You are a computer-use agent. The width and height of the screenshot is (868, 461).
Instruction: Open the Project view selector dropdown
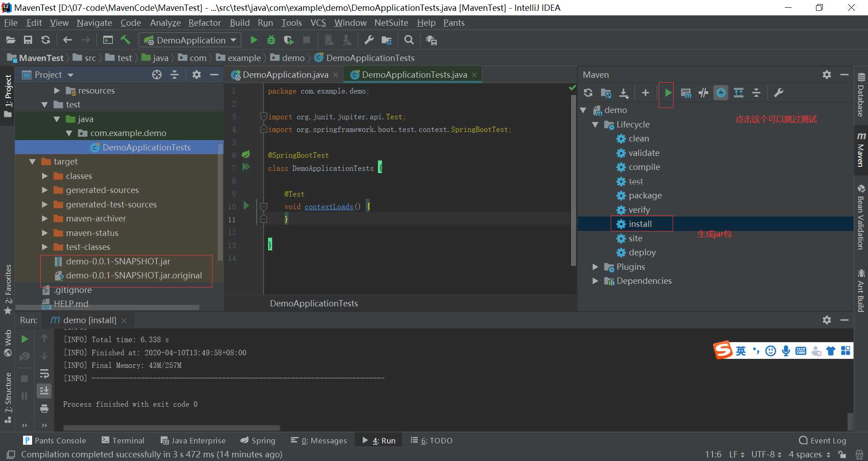(x=48, y=75)
